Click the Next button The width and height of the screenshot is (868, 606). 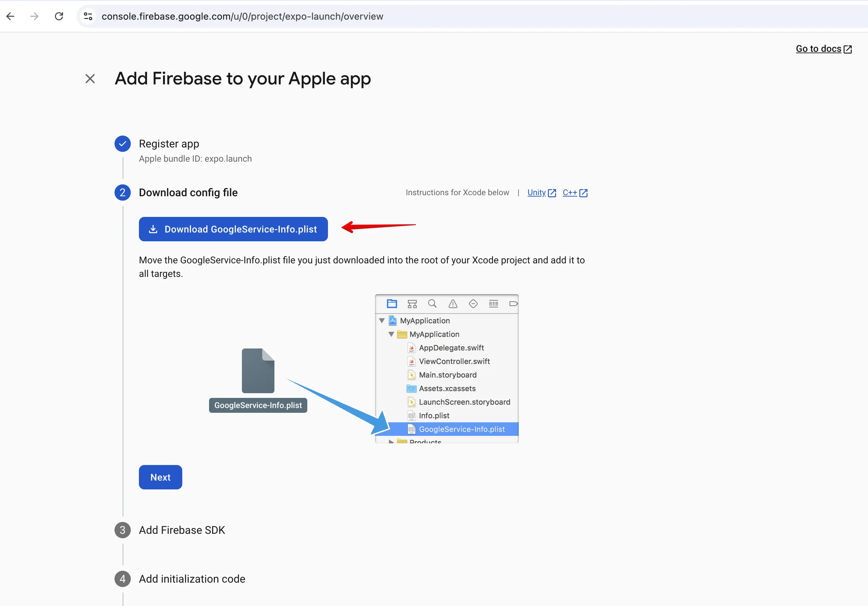[x=160, y=478]
